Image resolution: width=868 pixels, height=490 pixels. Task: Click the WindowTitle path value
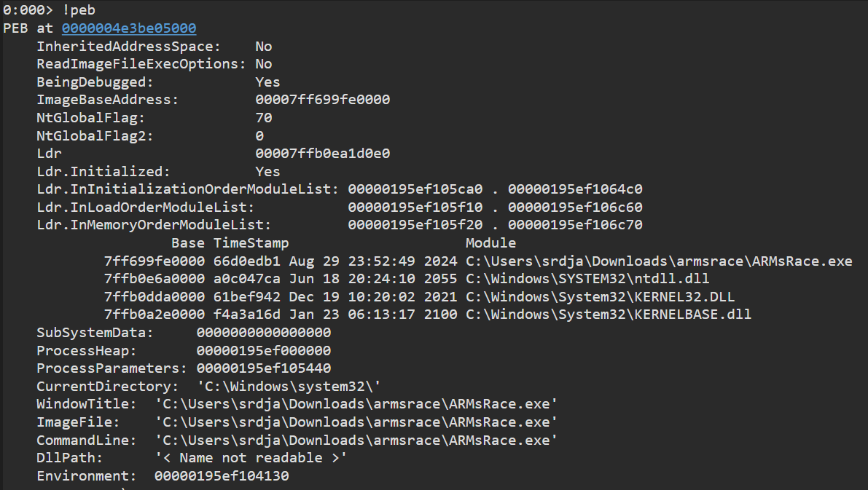tap(356, 404)
